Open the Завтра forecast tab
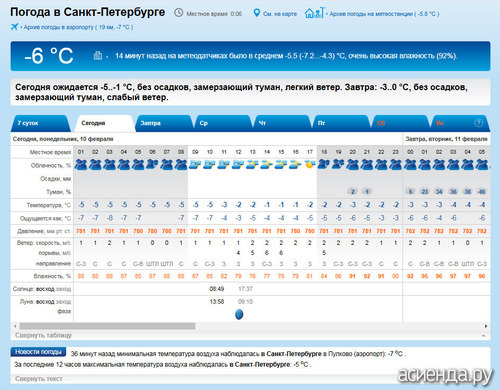 163,123
